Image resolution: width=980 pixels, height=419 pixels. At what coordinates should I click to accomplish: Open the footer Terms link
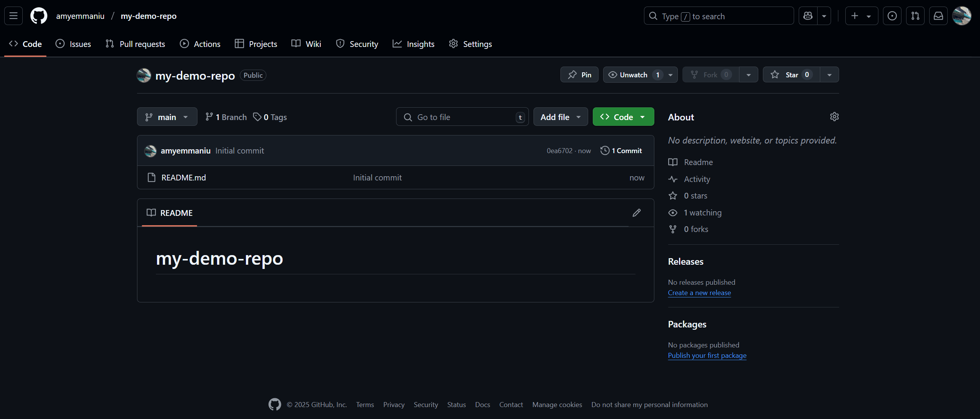pos(365,405)
